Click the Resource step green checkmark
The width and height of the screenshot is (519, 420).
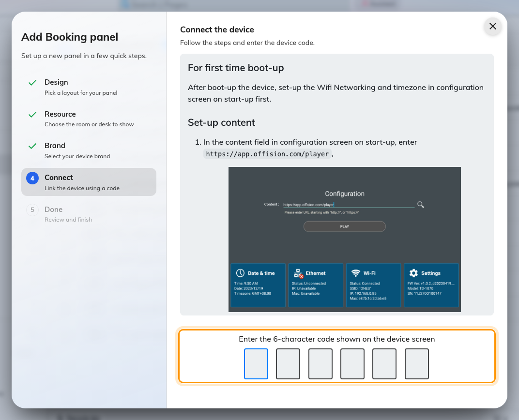tap(32, 114)
